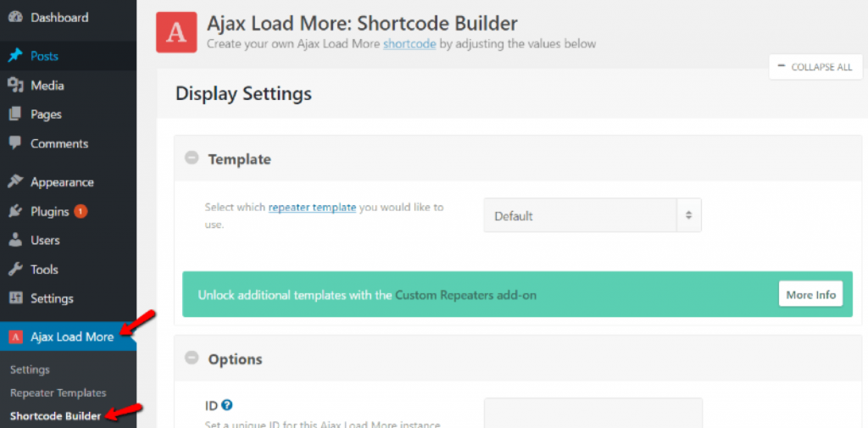Viewport: 868px width, 428px height.
Task: Open the Custom Repeaters add-on link
Action: click(x=465, y=295)
